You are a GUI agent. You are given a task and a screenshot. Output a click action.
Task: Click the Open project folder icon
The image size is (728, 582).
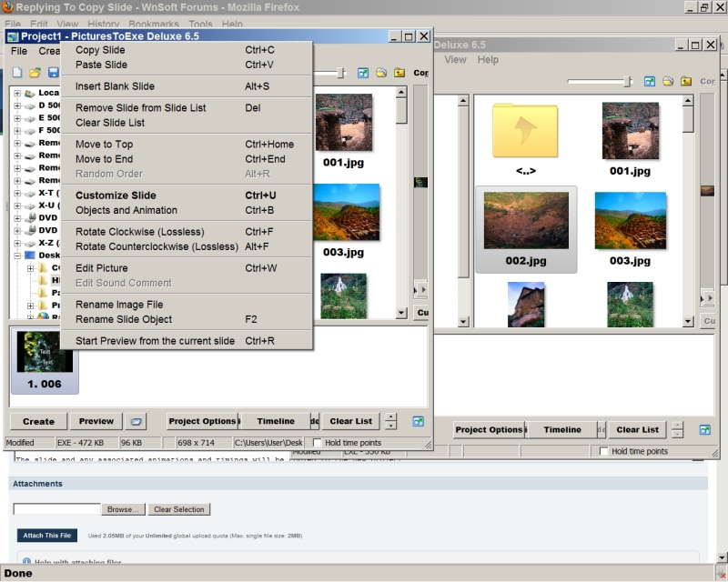click(35, 73)
